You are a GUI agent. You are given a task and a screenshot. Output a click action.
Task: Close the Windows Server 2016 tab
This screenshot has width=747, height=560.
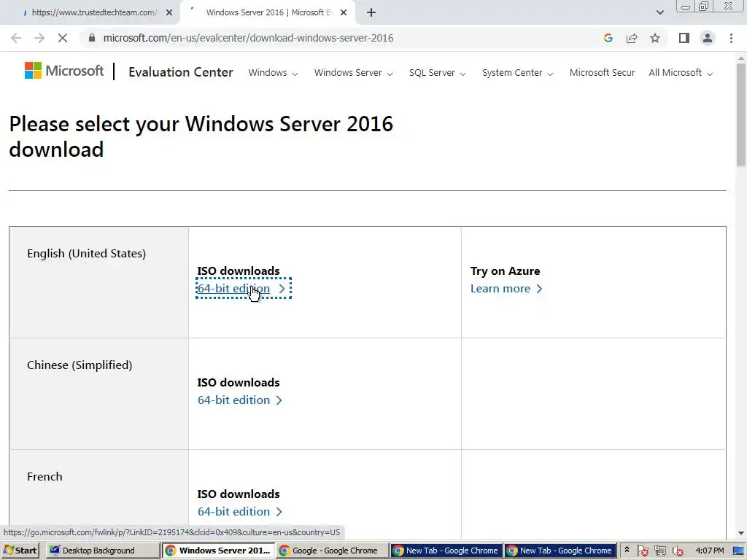344,12
